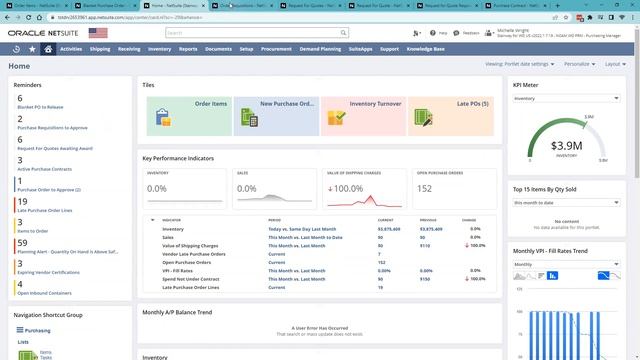Click the Feedback speech bubble icon
640x360 pixels.
click(456, 33)
